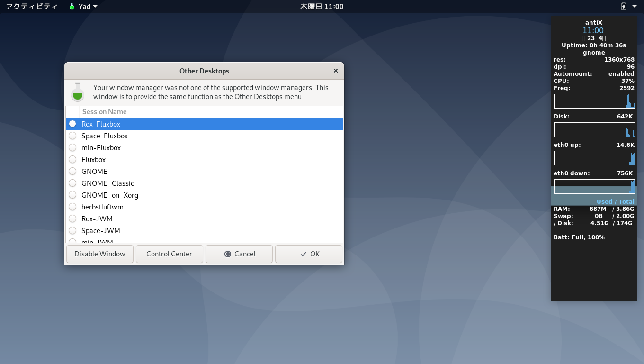Click the Uptime line in conky panel
Viewport: 644px width, 364px height.
click(594, 45)
